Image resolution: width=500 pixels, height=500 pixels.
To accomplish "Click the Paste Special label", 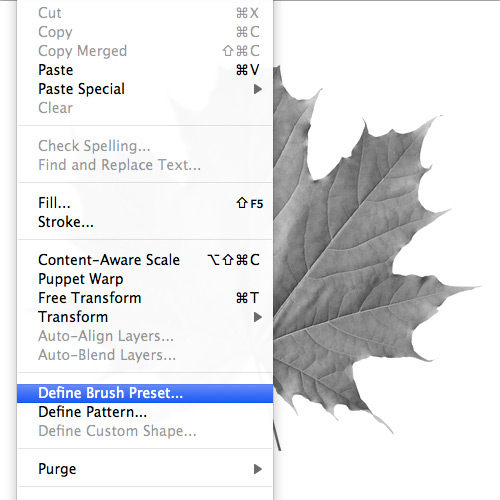I will (x=81, y=89).
